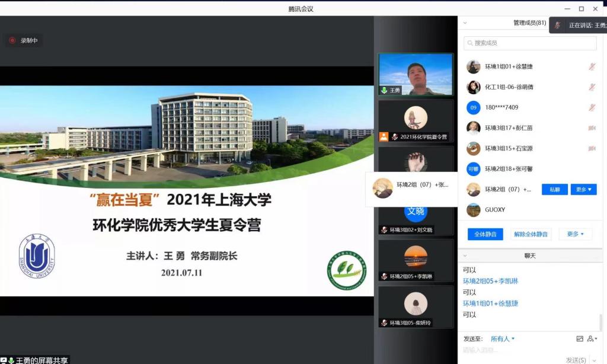The height and width of the screenshot is (364, 607).
Task: Click the camera icon for 环境3组15+石宝源
Action: coord(592,148)
